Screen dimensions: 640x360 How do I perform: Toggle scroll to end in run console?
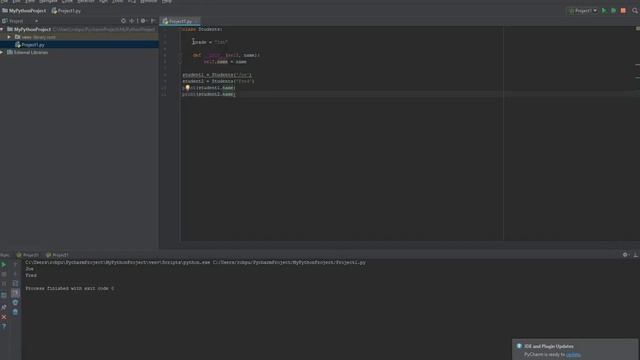point(15,293)
